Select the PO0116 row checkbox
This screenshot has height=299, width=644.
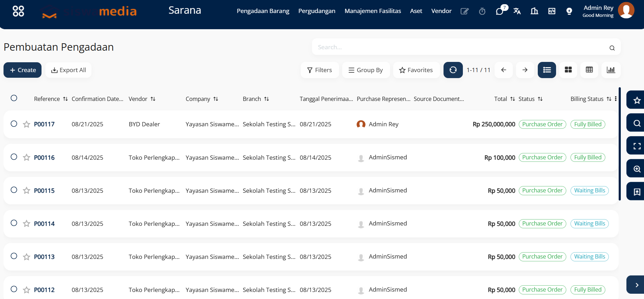point(14,157)
